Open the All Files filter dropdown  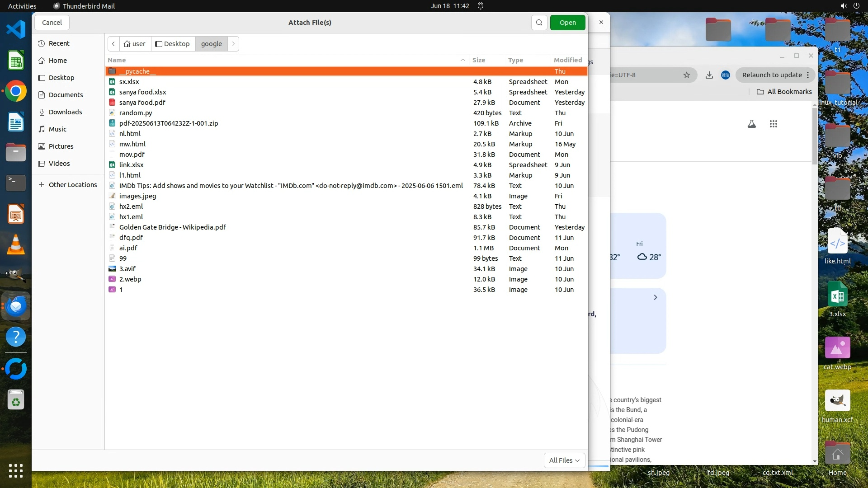point(564,460)
